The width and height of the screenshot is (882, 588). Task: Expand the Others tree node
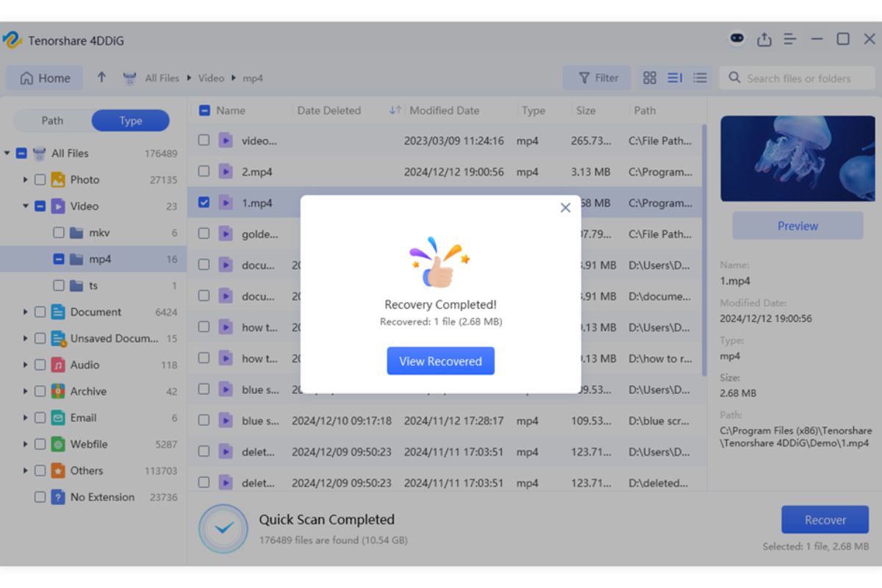(x=25, y=470)
